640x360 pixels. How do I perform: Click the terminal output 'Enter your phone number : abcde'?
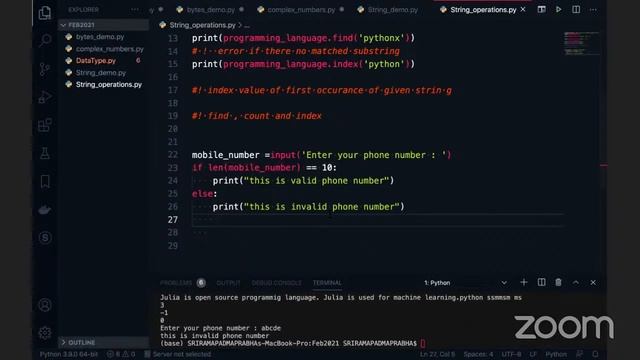click(220, 328)
